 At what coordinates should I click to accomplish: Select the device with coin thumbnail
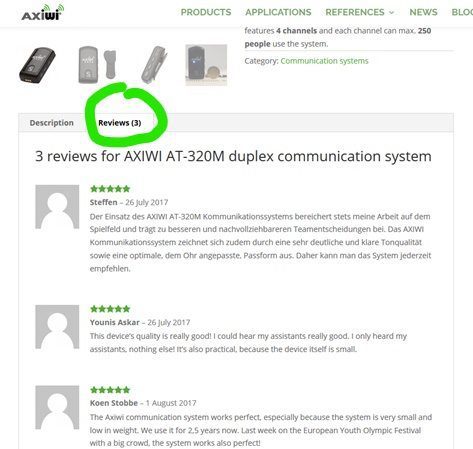coord(206,65)
